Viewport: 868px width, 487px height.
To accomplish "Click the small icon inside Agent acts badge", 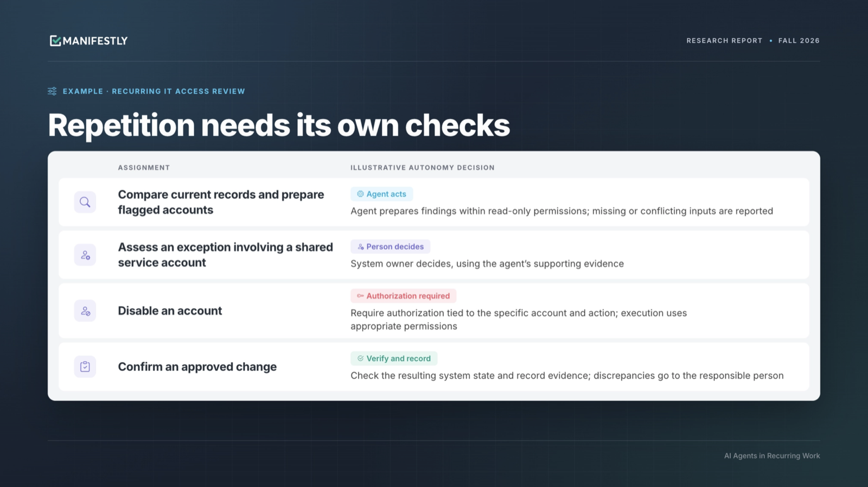I will pos(360,194).
